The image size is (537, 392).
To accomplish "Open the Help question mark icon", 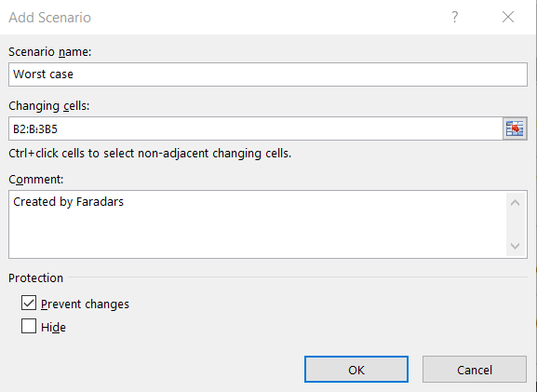I will 454,17.
